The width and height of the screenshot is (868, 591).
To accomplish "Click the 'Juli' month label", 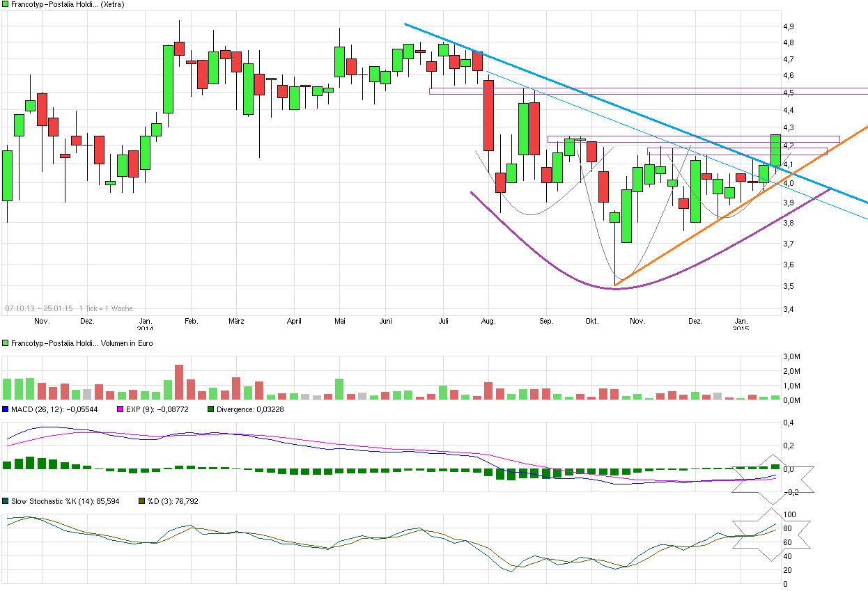I will (443, 322).
